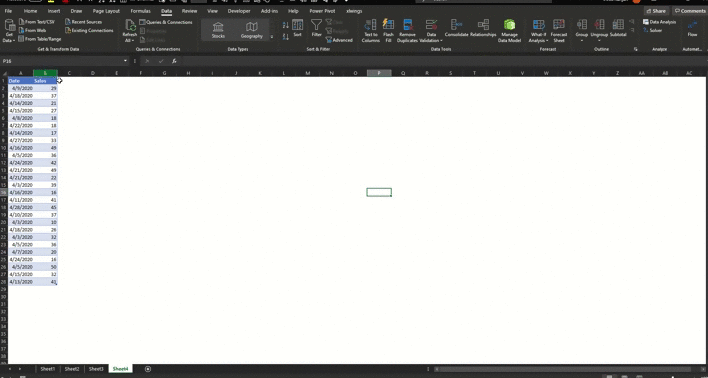The image size is (708, 378).
Task: Click the Select All corner triangle
Action: 4,73
